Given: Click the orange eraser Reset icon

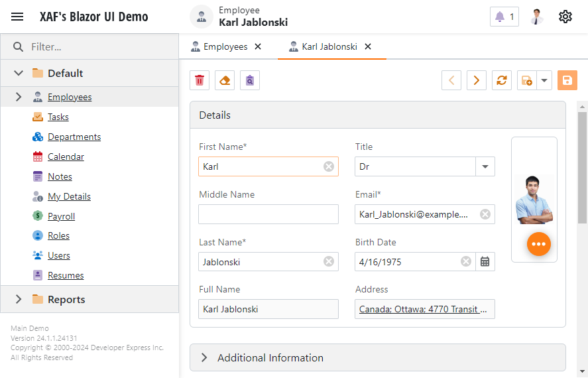Looking at the screenshot, I should 225,80.
